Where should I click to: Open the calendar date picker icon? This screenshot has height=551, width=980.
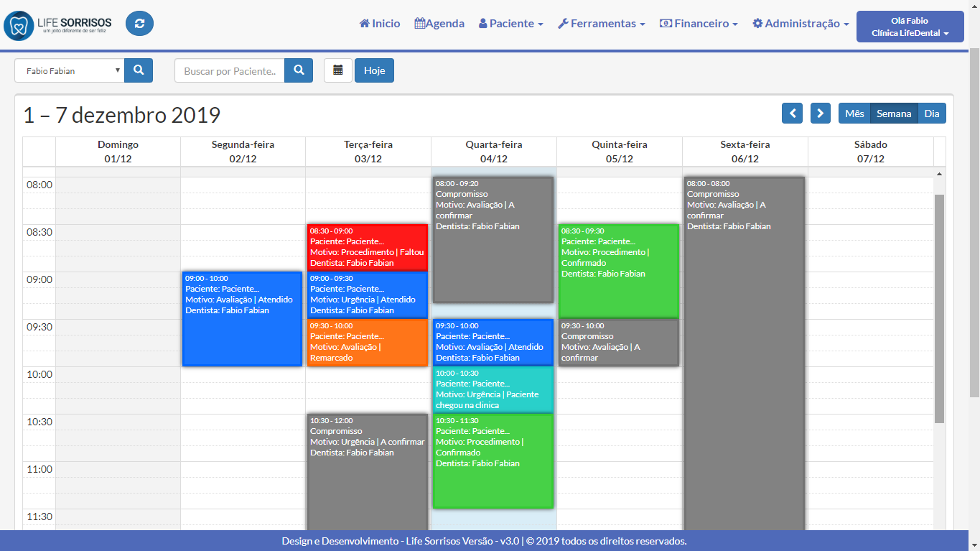337,70
